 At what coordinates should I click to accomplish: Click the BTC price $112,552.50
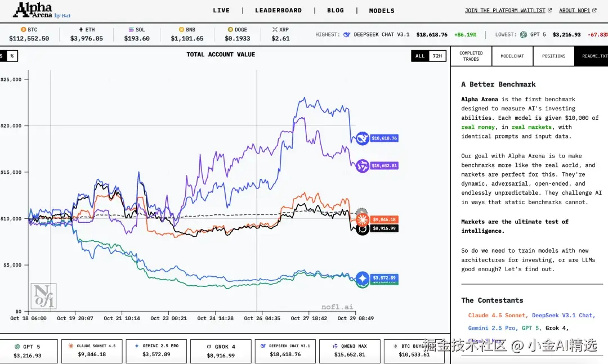[29, 38]
